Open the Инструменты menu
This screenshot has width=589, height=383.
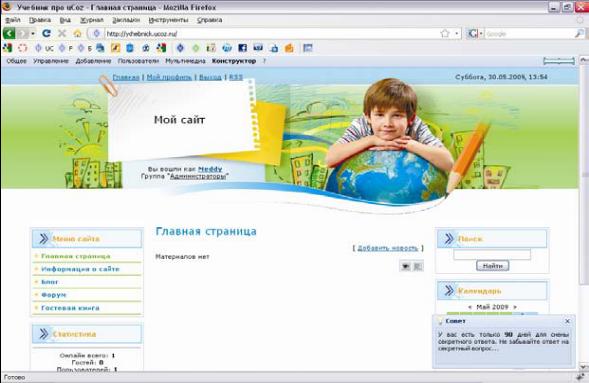(x=168, y=20)
